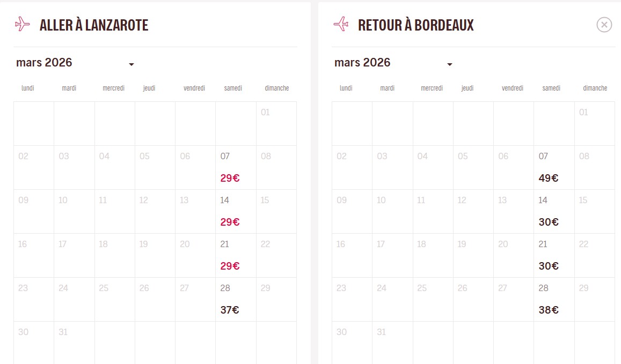621x364 pixels.
Task: Choose 21 March outbound flight at 29€
Action: click(x=236, y=256)
